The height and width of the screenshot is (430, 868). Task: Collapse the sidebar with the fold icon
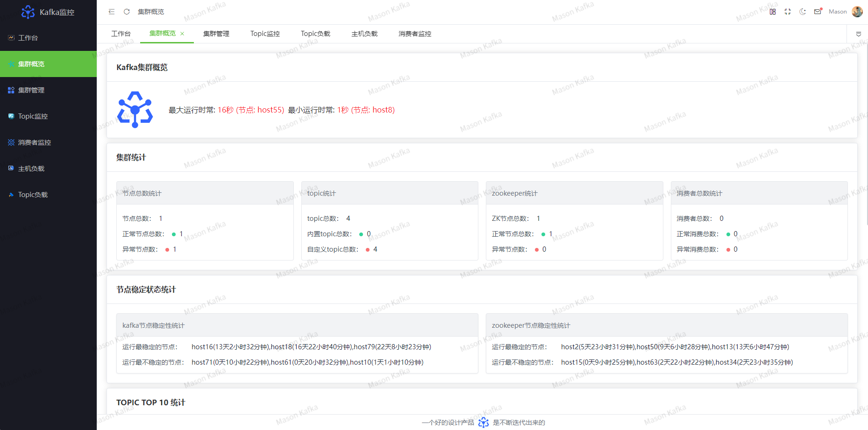click(x=112, y=12)
